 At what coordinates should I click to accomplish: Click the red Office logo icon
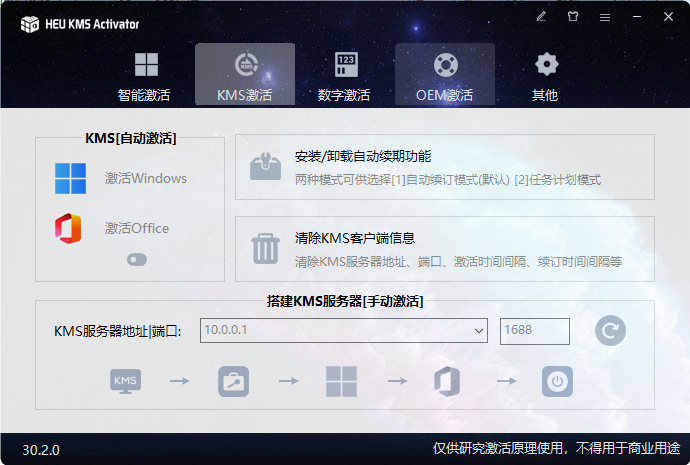tap(68, 228)
